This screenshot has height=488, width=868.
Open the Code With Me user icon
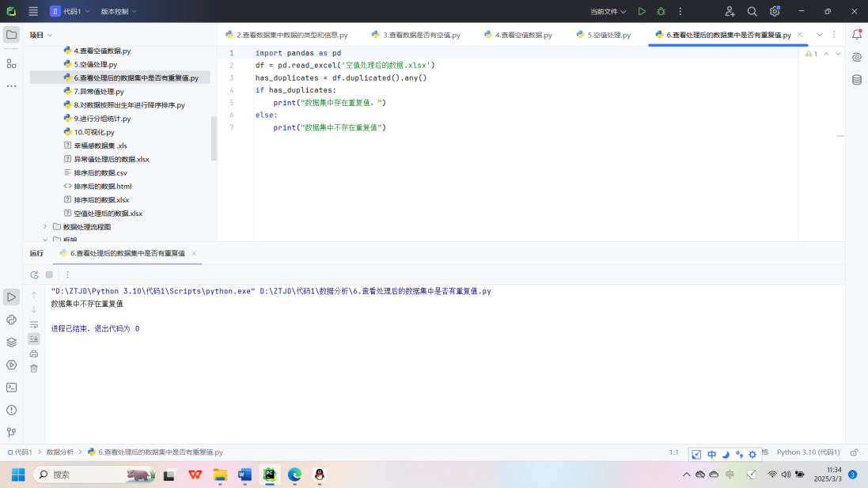tap(730, 11)
